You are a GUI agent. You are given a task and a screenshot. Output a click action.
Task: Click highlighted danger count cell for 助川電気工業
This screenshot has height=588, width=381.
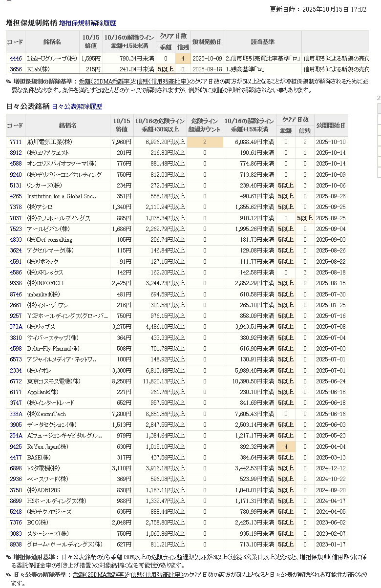click(205, 142)
